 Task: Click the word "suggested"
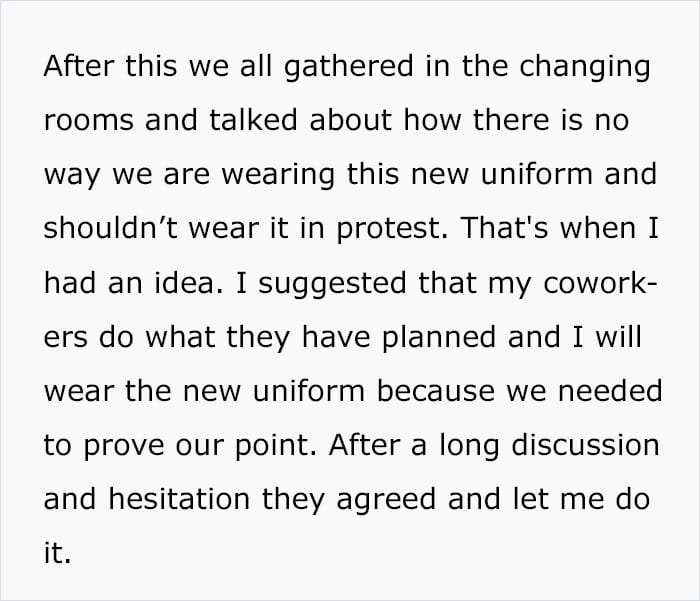333,284
